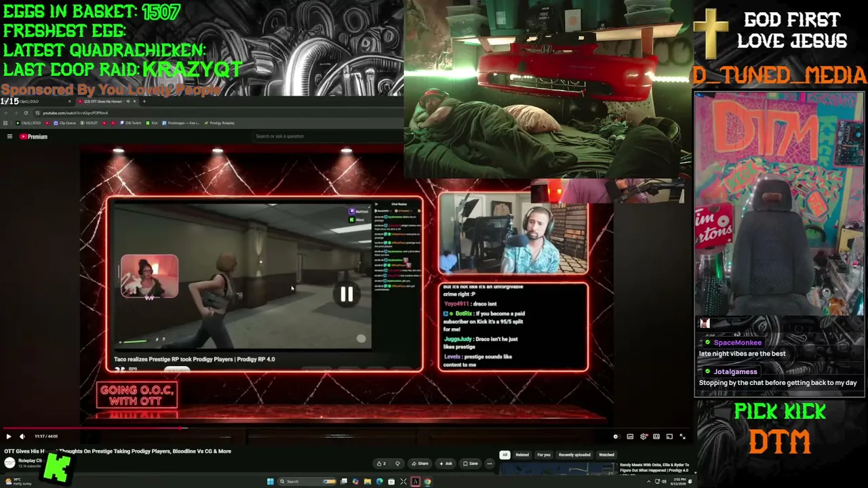868x488 pixels.
Task: Like the video
Action: click(x=382, y=464)
